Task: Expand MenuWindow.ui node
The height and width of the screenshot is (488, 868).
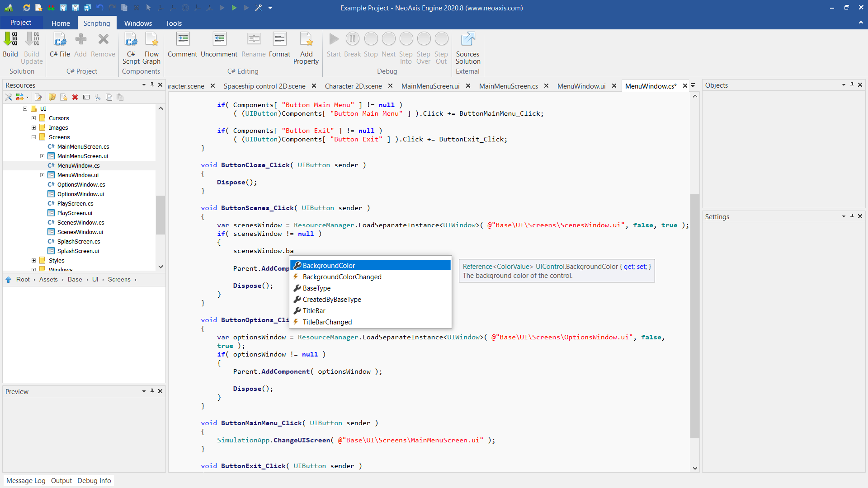Action: tap(42, 175)
